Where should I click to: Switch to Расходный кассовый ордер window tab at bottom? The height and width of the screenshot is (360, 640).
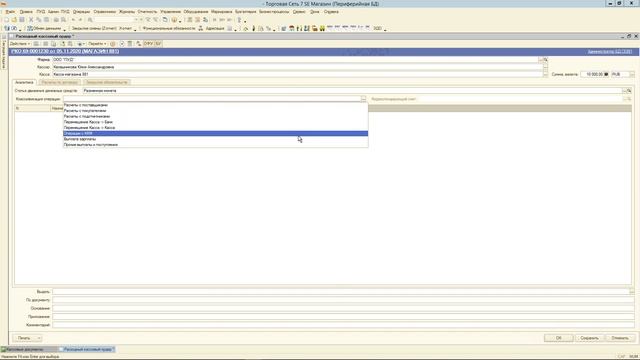pos(87,349)
